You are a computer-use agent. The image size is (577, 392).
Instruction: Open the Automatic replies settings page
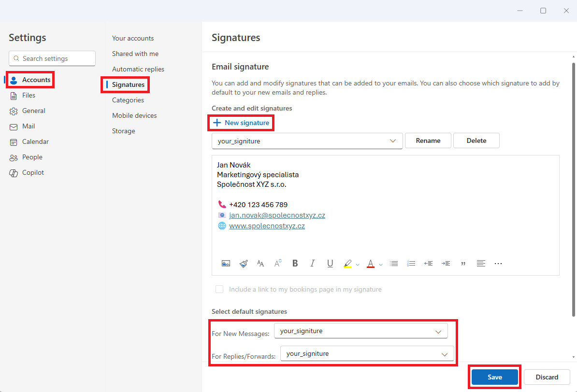(x=138, y=69)
